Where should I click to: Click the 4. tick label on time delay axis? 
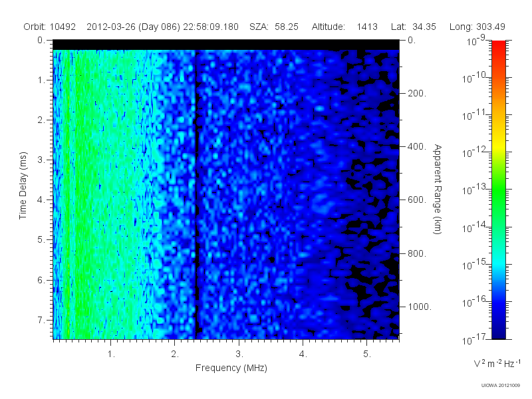click(x=41, y=200)
